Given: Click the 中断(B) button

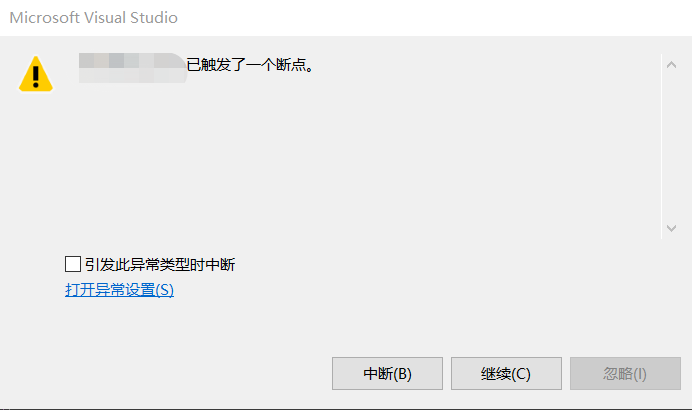Looking at the screenshot, I should [387, 373].
